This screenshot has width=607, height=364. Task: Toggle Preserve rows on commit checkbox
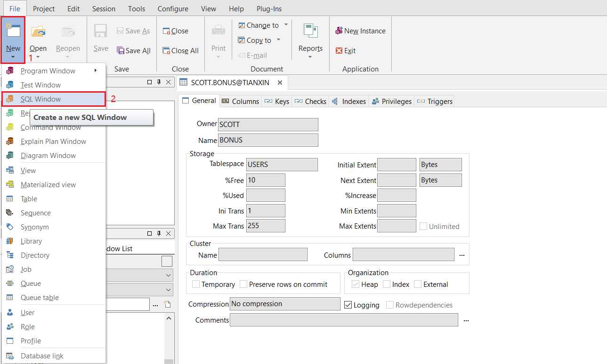243,285
